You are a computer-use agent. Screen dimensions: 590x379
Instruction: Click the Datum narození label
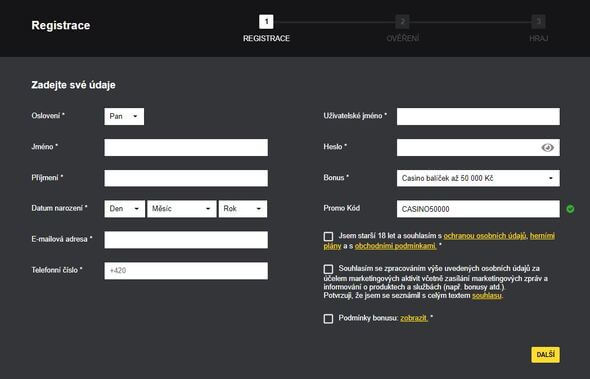click(59, 208)
